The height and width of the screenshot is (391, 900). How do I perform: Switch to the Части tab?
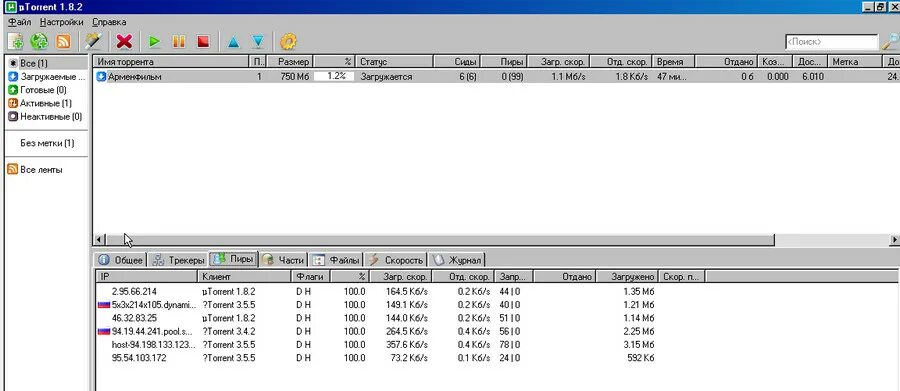tap(284, 260)
